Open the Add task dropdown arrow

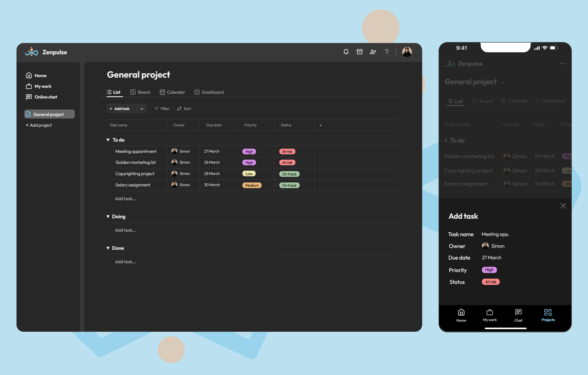tap(142, 109)
